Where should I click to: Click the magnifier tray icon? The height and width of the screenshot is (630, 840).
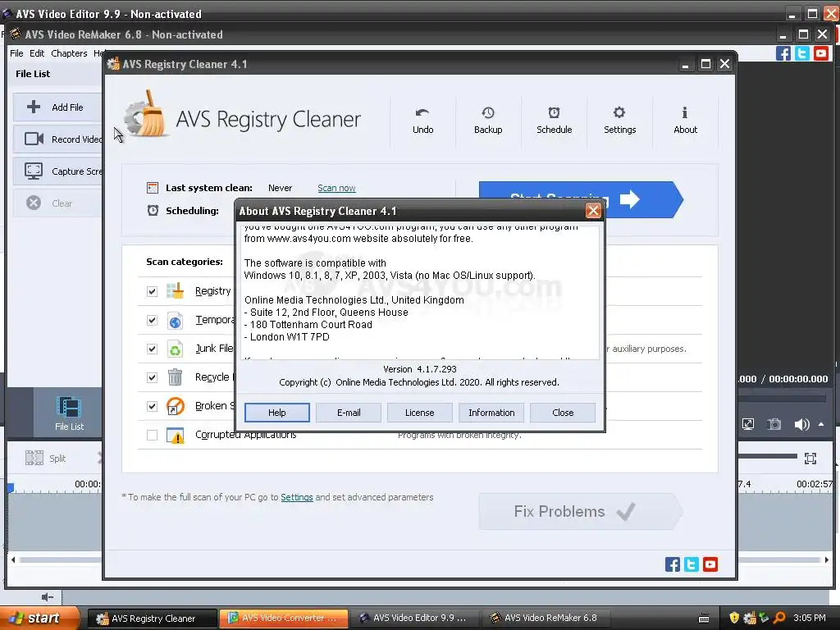pos(779,618)
